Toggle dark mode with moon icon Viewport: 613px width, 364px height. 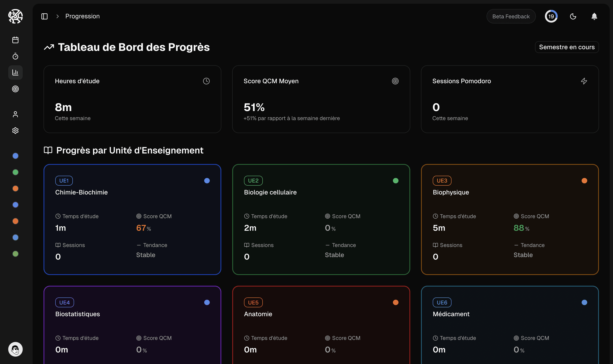click(x=573, y=16)
